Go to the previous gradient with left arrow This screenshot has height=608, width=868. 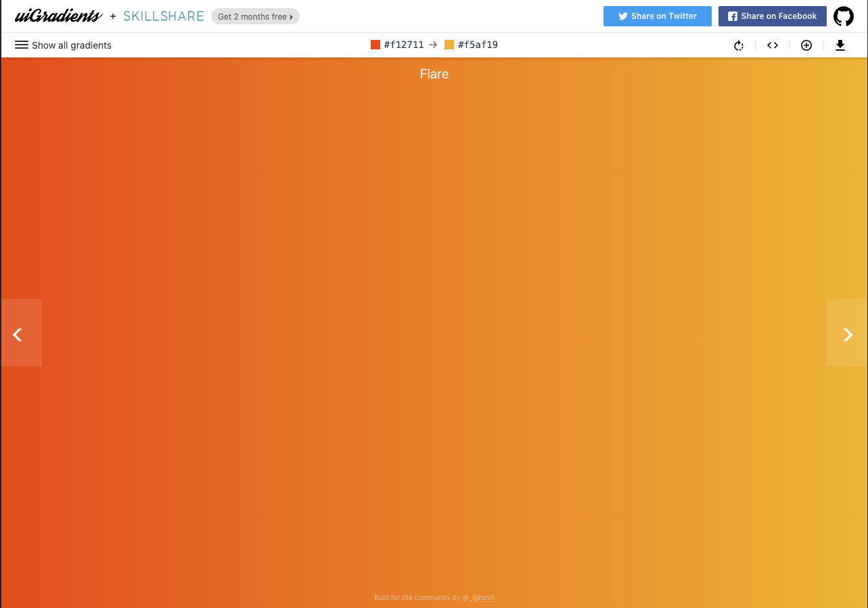[x=18, y=333]
